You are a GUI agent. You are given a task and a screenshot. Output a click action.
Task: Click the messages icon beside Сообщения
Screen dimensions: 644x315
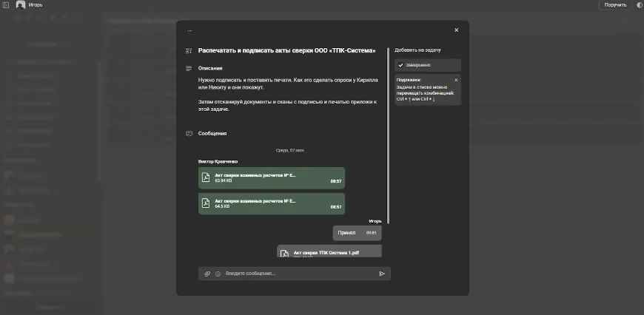(189, 134)
